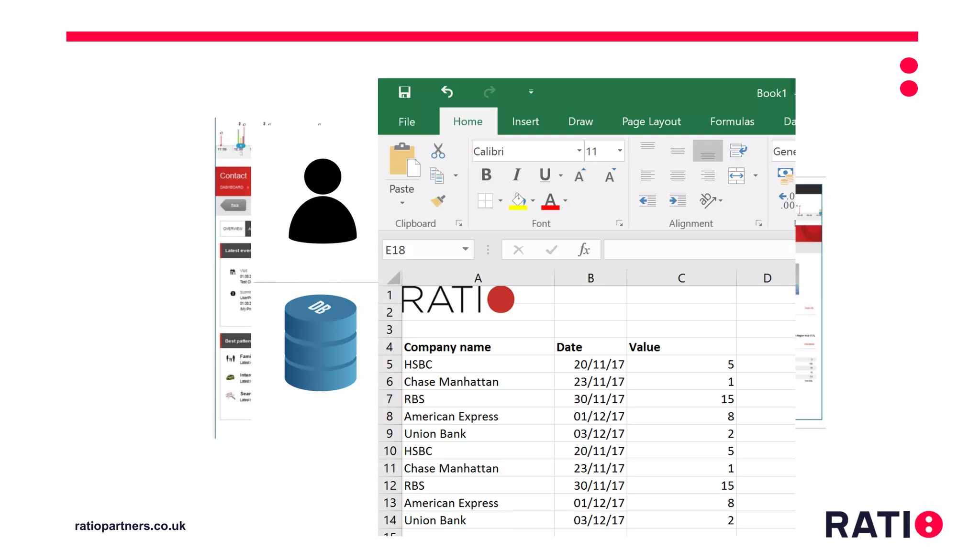Select column C header

pos(681,278)
